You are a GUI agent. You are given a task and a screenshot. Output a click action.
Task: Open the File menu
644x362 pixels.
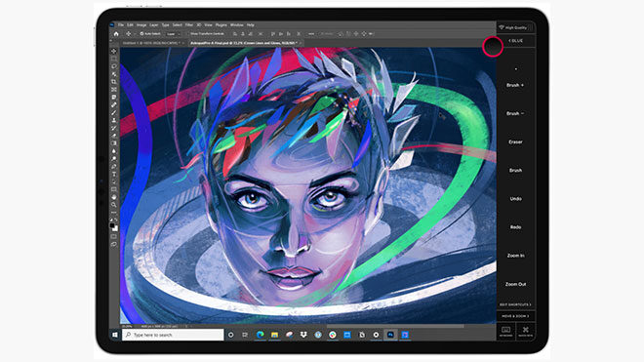(121, 25)
